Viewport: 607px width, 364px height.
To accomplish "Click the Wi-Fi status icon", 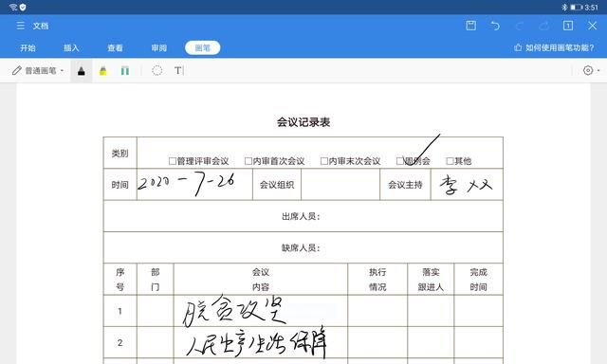I will pos(13,7).
